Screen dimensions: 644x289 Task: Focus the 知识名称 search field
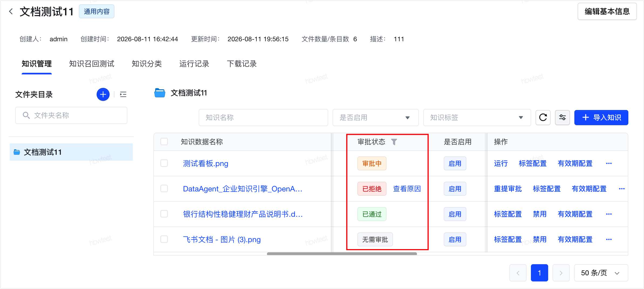click(263, 118)
